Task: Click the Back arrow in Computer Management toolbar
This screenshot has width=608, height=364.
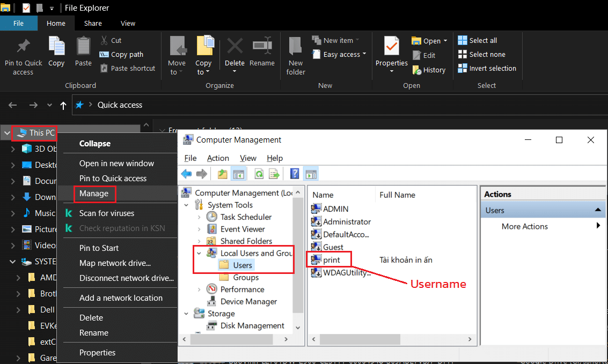Action: (x=186, y=174)
